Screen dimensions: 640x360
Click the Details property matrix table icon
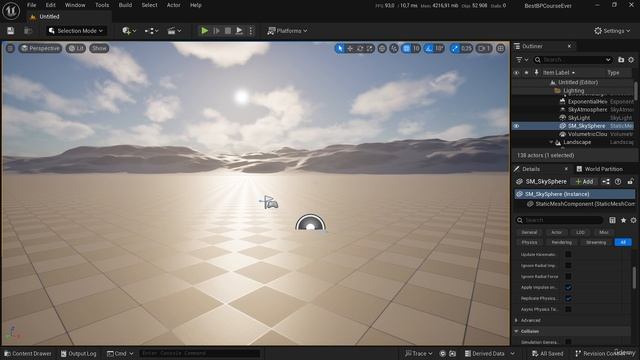pos(612,220)
